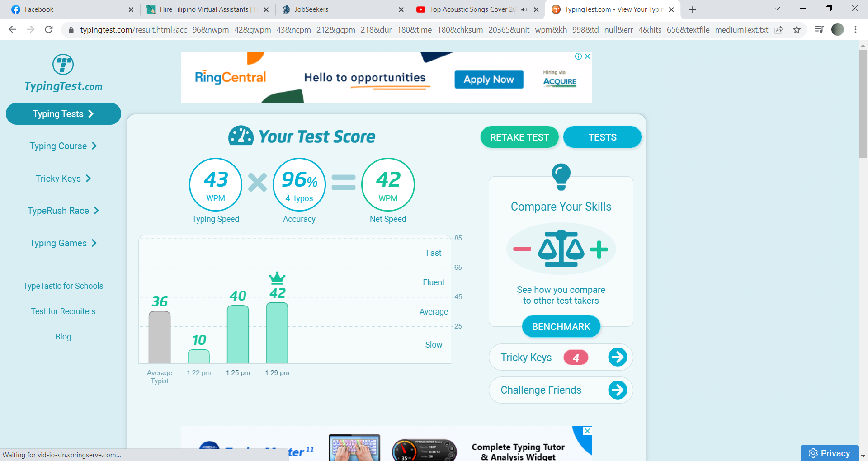Click Apply Now in the RingCentral ad

[x=489, y=80]
